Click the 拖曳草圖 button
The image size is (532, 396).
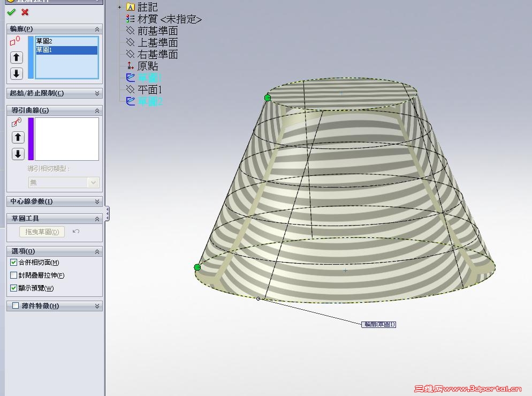pyautogui.click(x=42, y=231)
